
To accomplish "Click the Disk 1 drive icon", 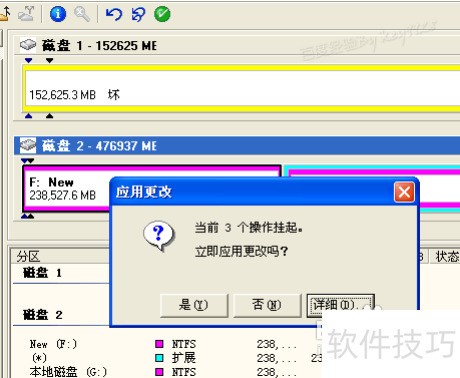I will click(x=28, y=44).
